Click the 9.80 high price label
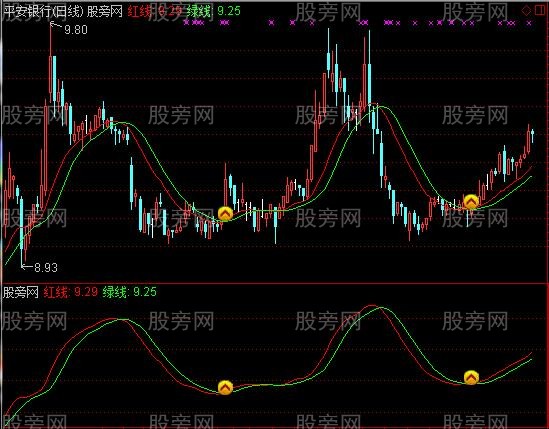The width and height of the screenshot is (549, 429). pos(76,30)
